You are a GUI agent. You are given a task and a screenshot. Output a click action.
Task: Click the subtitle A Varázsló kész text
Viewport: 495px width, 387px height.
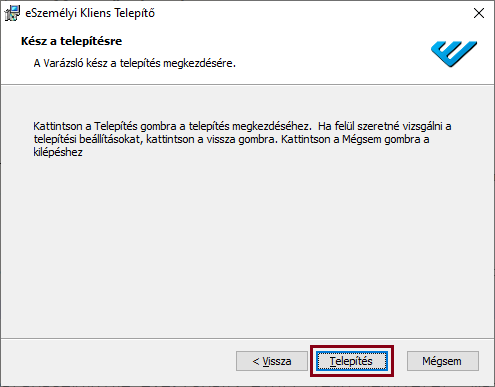134,63
